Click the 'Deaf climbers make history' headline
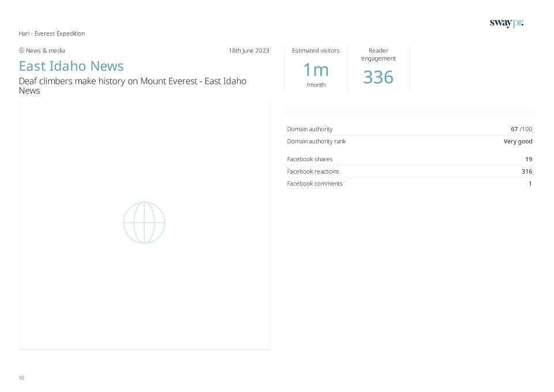Screen dimensions: 554x392 (133, 85)
